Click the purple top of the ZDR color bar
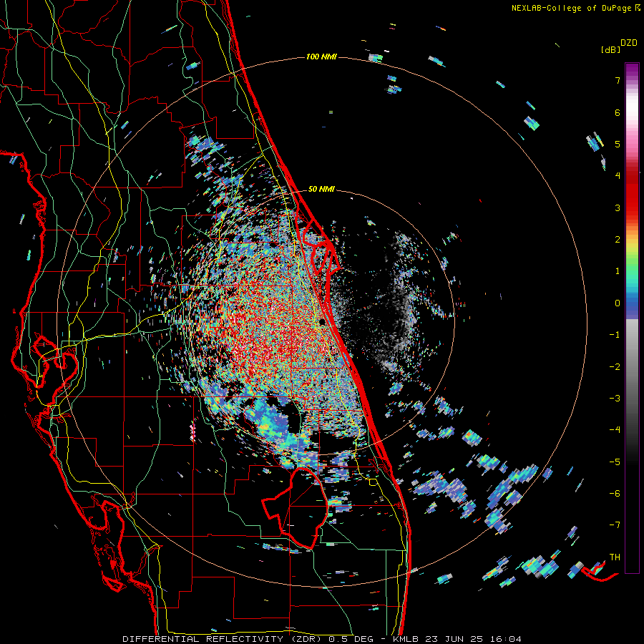The width and height of the screenshot is (644, 644). coord(632,69)
